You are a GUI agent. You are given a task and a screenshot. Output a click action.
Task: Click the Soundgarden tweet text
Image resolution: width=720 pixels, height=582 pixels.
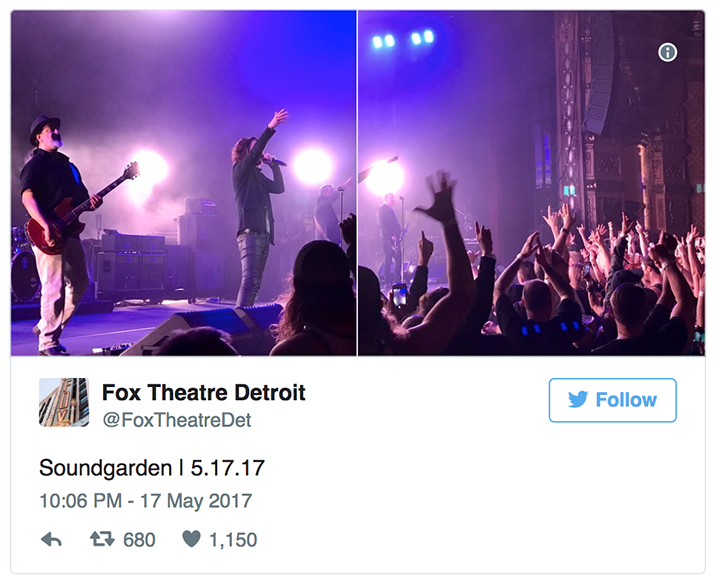(x=152, y=468)
